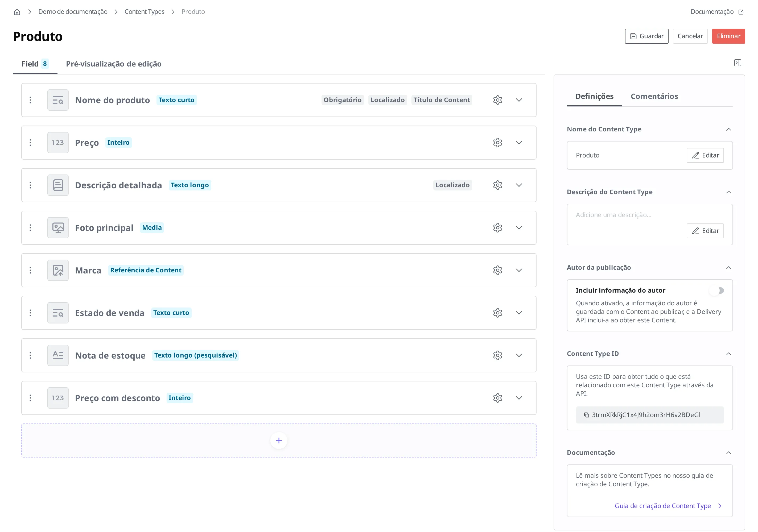
Task: Click the Título de Content badge
Action: 441,100
